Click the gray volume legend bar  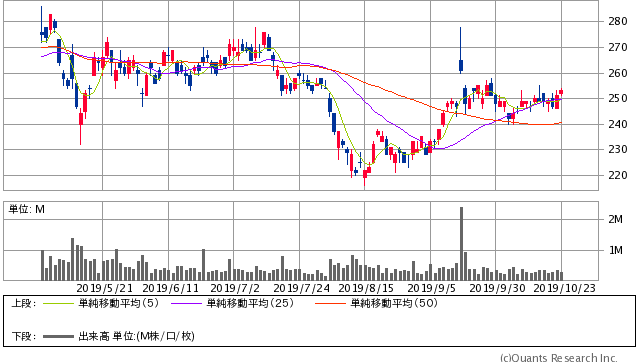click(58, 336)
